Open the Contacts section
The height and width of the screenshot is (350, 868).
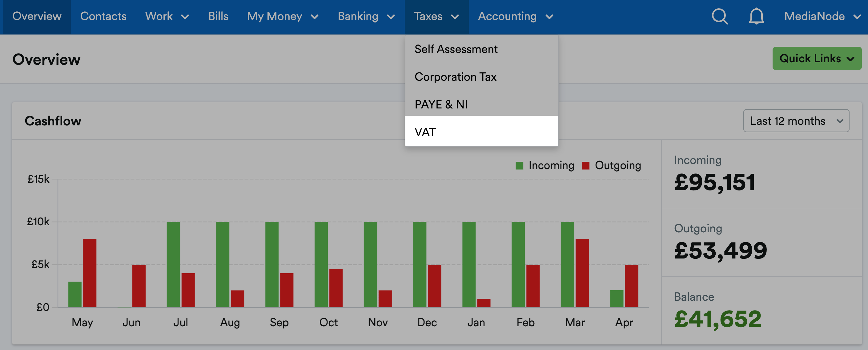103,16
